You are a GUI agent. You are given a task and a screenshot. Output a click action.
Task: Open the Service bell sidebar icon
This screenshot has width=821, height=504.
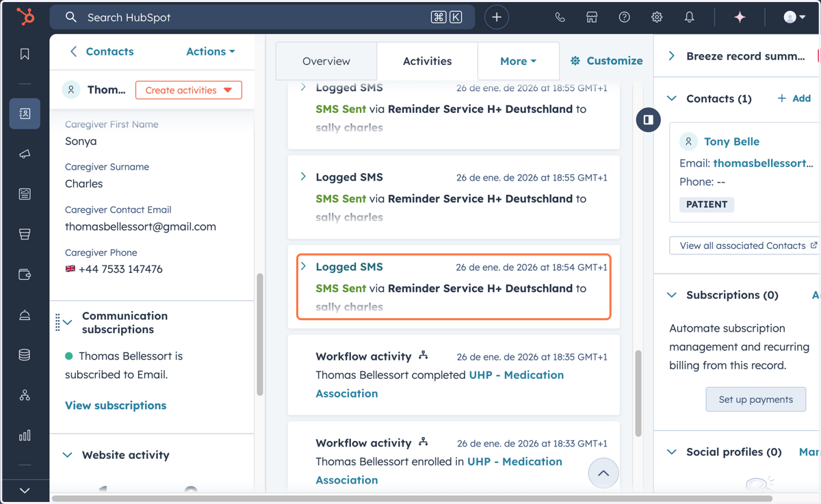tap(25, 315)
